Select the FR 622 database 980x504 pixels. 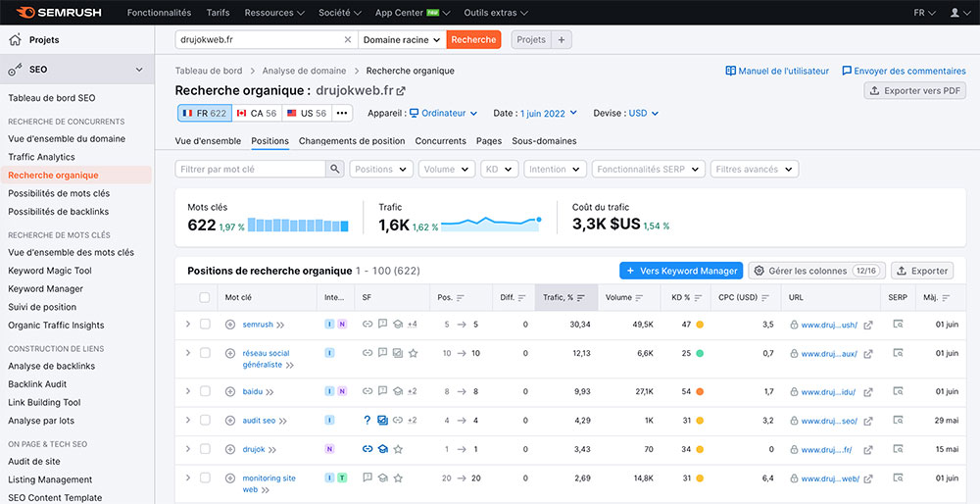[205, 113]
